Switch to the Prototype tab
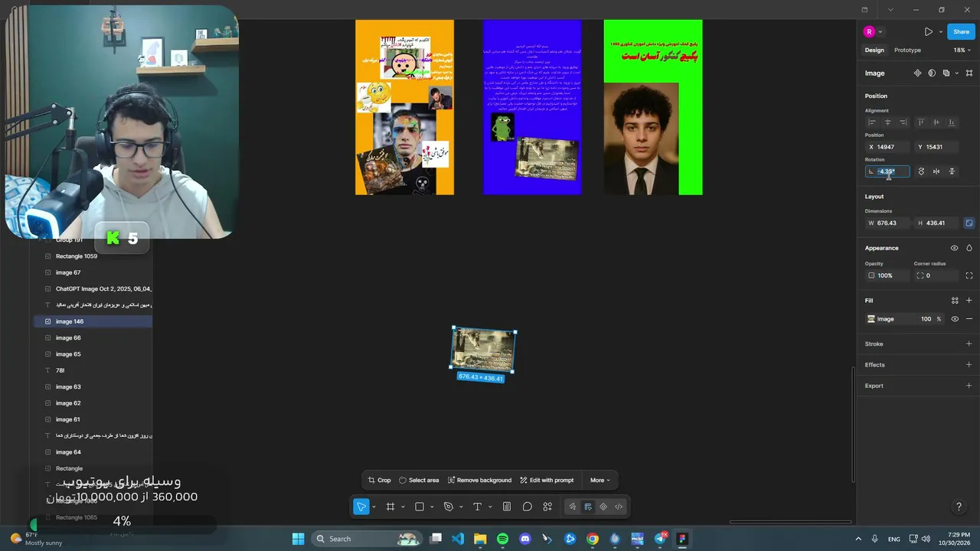980x551 pixels. point(907,51)
